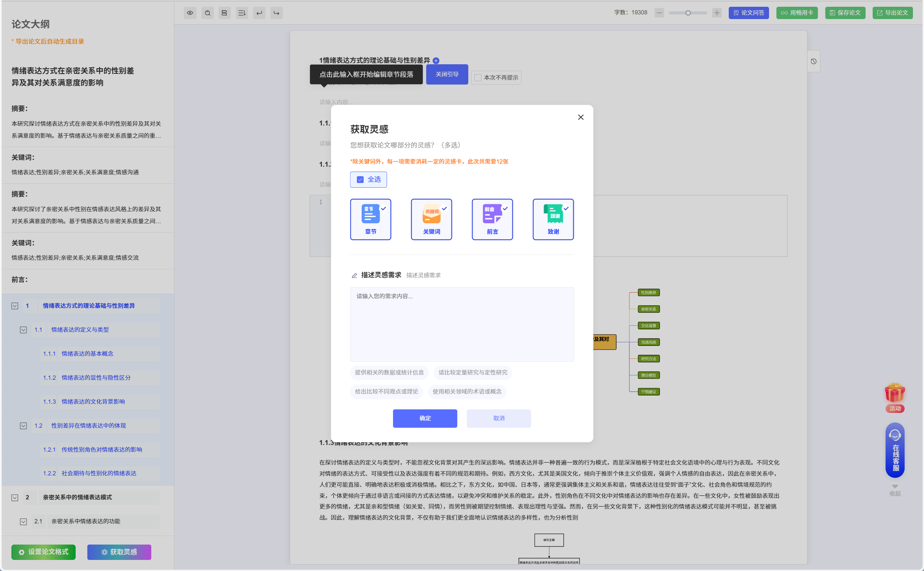
Task: Open the history clock icon panel
Action: pos(813,61)
